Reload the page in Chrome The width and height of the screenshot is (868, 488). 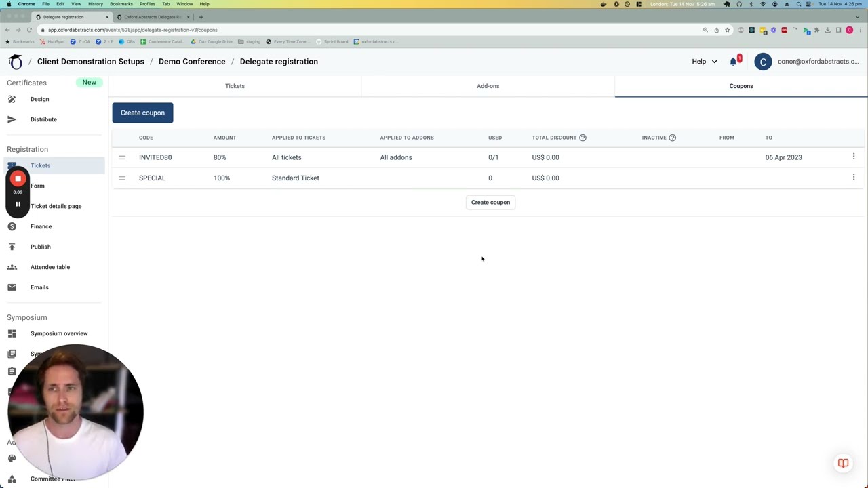[29, 30]
